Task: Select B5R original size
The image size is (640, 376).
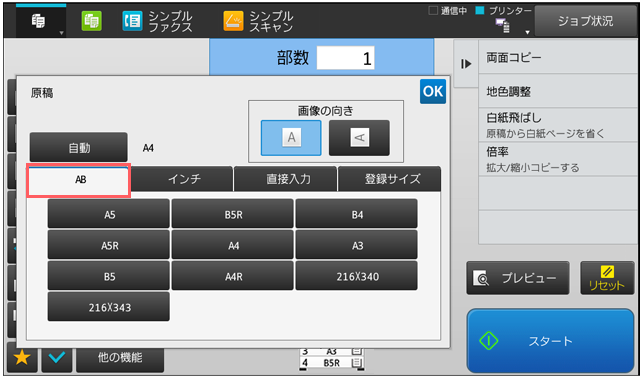Action: click(x=233, y=214)
